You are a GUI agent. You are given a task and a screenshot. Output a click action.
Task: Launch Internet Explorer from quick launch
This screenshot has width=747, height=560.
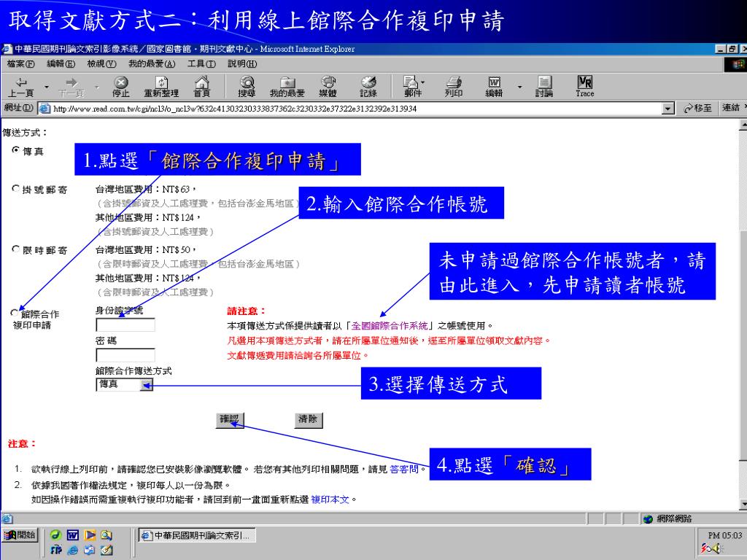click(72, 550)
